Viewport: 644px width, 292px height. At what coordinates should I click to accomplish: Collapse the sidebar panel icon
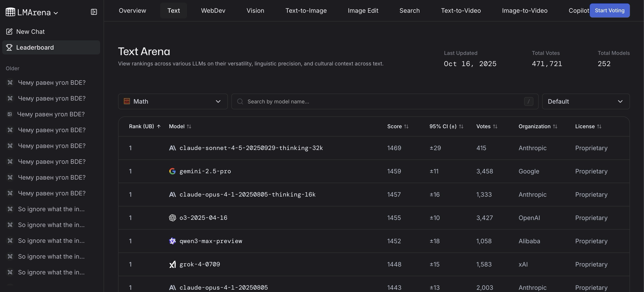click(x=94, y=12)
